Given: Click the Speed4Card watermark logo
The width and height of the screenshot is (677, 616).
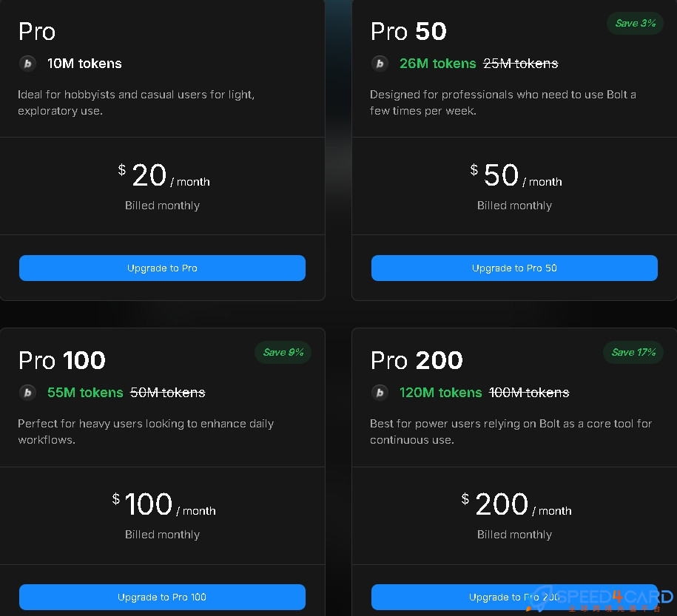Looking at the screenshot, I should coord(601,599).
